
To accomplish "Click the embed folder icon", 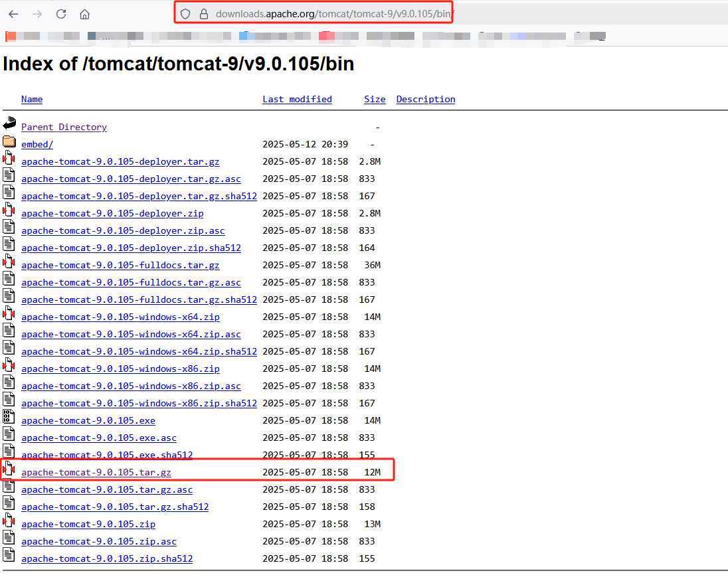I will pos(9,141).
